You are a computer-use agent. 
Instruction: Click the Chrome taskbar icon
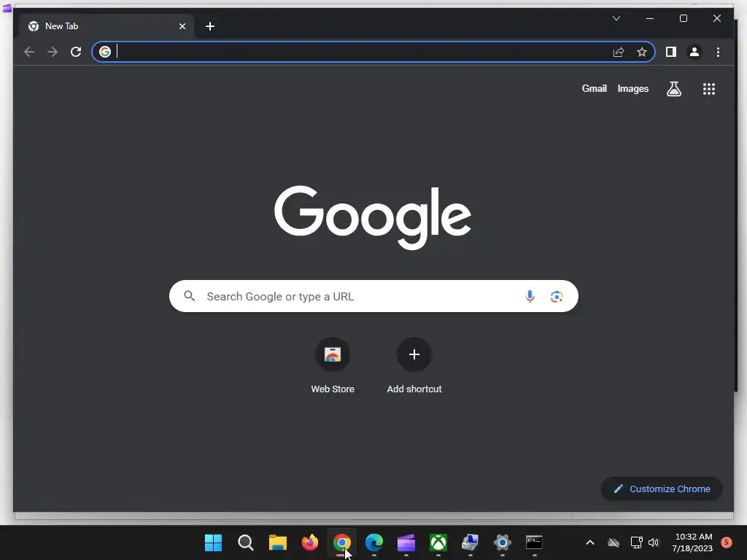[x=341, y=542]
